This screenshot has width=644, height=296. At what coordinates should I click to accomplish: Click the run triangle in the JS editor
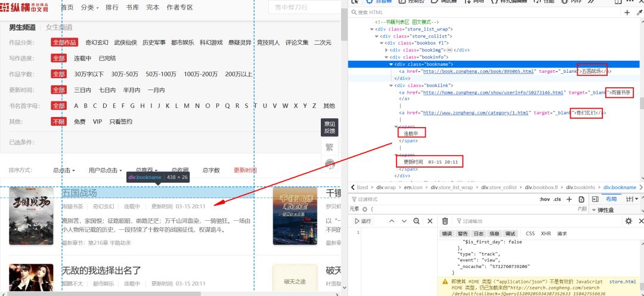tap(357, 221)
